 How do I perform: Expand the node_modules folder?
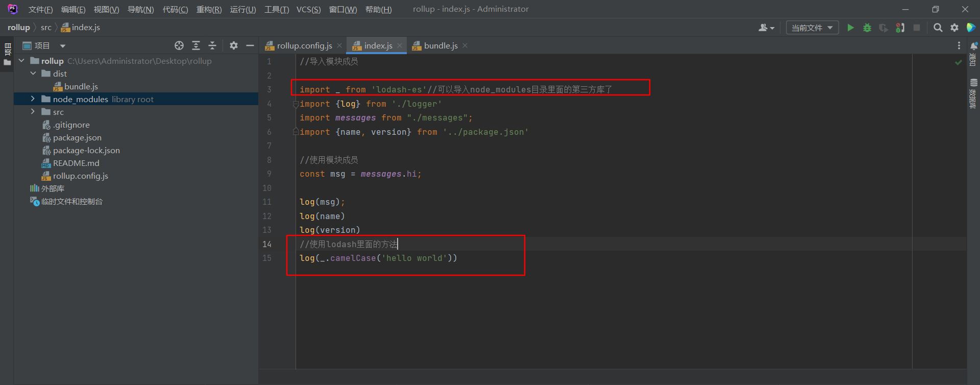33,99
